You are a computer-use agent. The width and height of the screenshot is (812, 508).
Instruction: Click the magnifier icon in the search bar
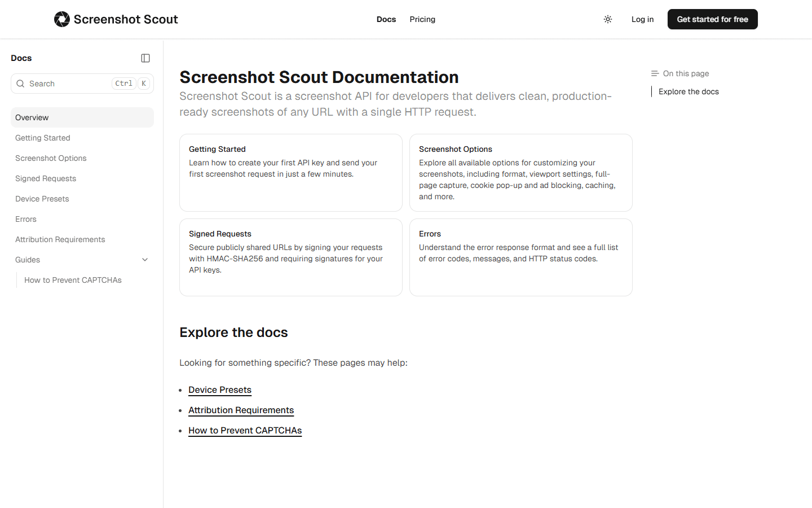(x=20, y=84)
